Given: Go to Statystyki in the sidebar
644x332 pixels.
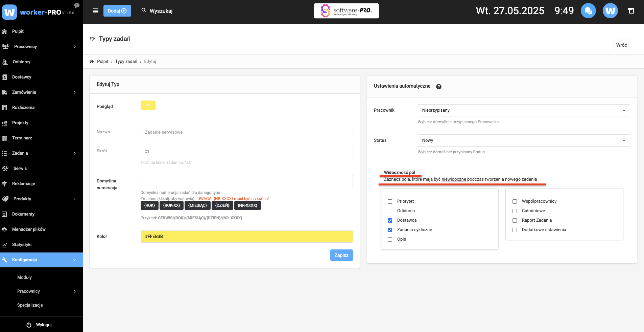Looking at the screenshot, I should 22,245.
